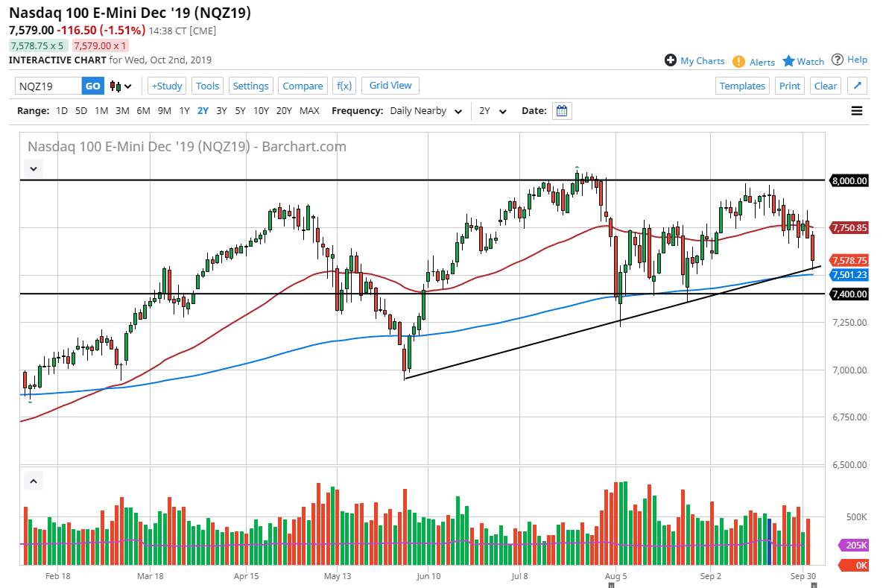The height and width of the screenshot is (588, 883).
Task: Open the Frequency dropdown showing Daily Nearby
Action: 425,110
